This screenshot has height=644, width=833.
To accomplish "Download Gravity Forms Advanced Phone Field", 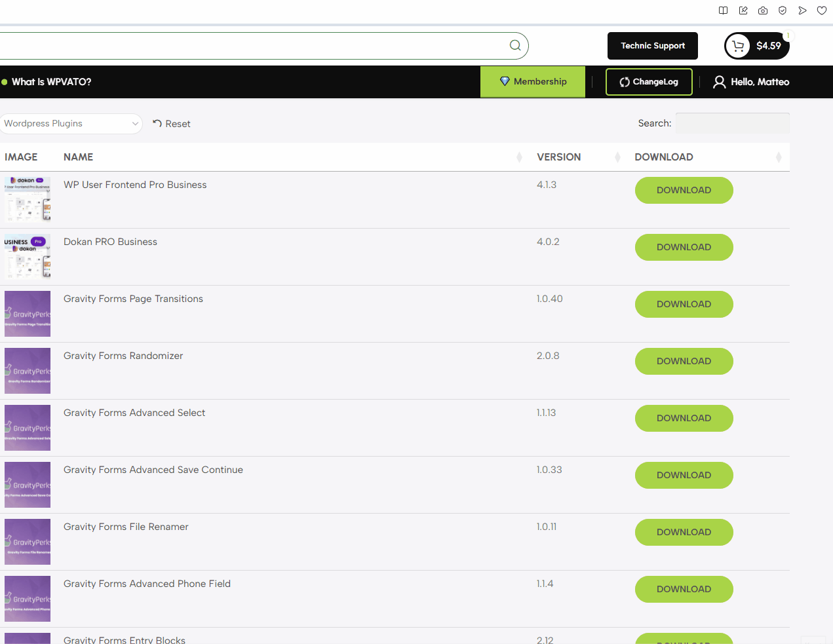I will 684,589.
